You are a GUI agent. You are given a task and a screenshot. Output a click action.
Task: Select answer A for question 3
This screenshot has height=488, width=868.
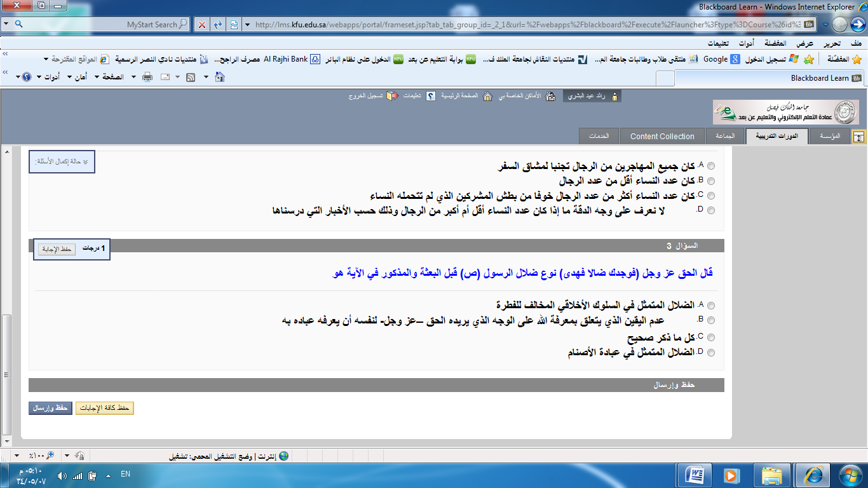[710, 306]
